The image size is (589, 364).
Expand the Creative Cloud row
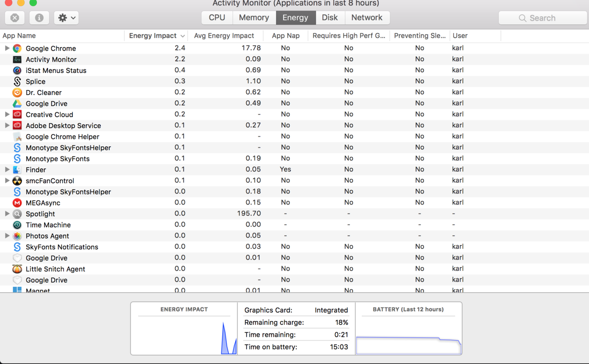(7, 114)
